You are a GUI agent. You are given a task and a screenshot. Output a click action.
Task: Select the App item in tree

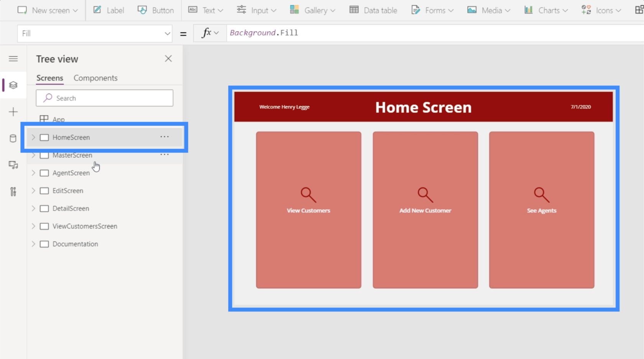coord(58,119)
